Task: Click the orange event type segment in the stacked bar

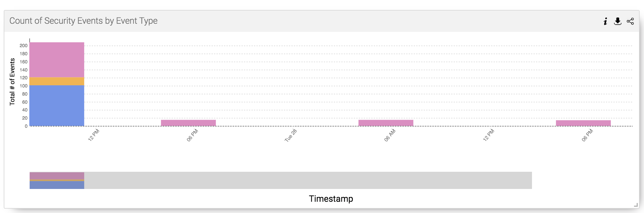Action: tap(56, 81)
